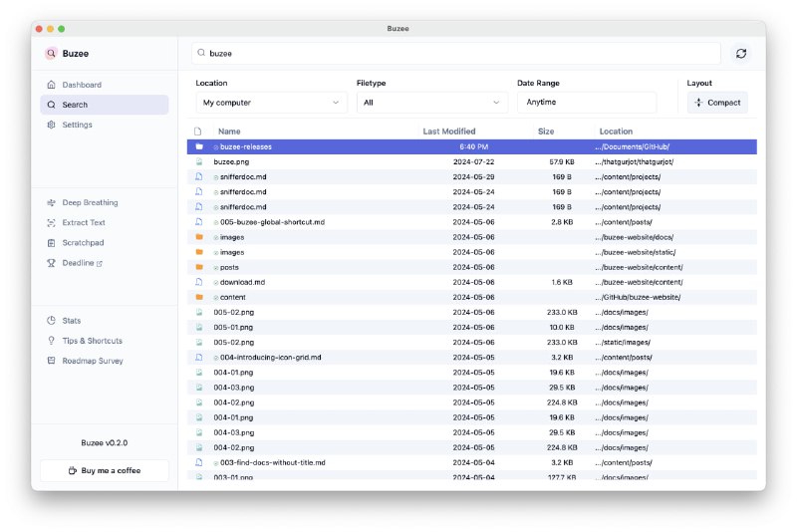Open Deep Breathing tool
The width and height of the screenshot is (797, 532).
click(89, 202)
